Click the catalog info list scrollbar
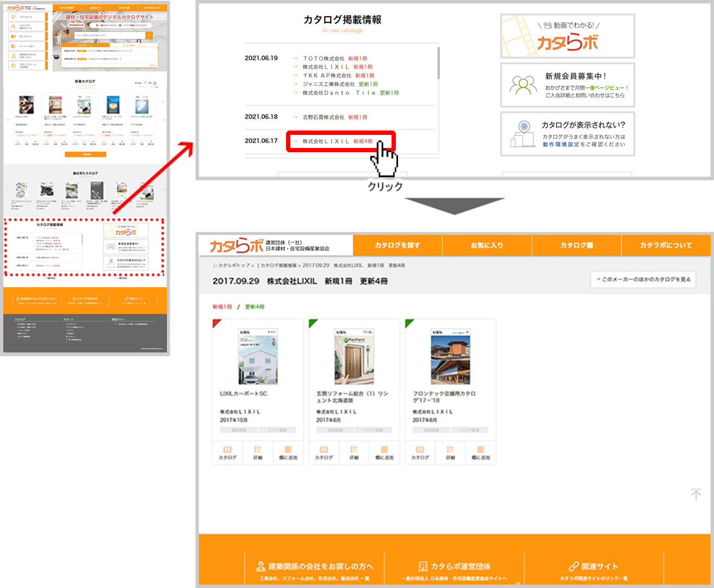This screenshot has width=714, height=588. 438,64
